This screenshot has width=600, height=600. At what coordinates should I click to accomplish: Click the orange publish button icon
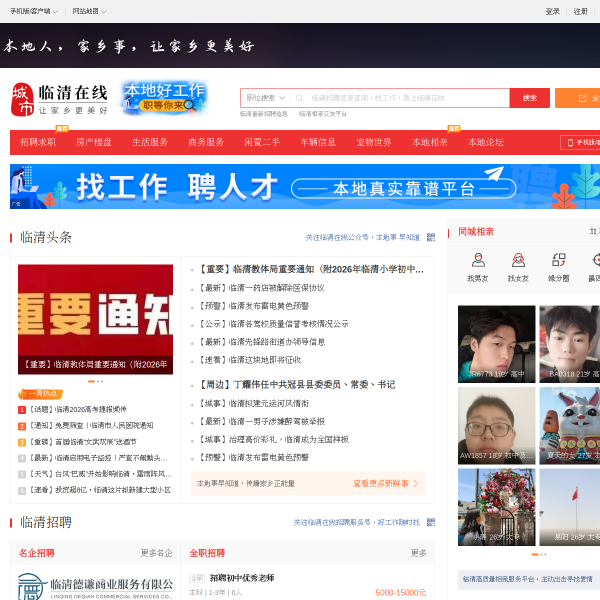pyautogui.click(x=582, y=98)
